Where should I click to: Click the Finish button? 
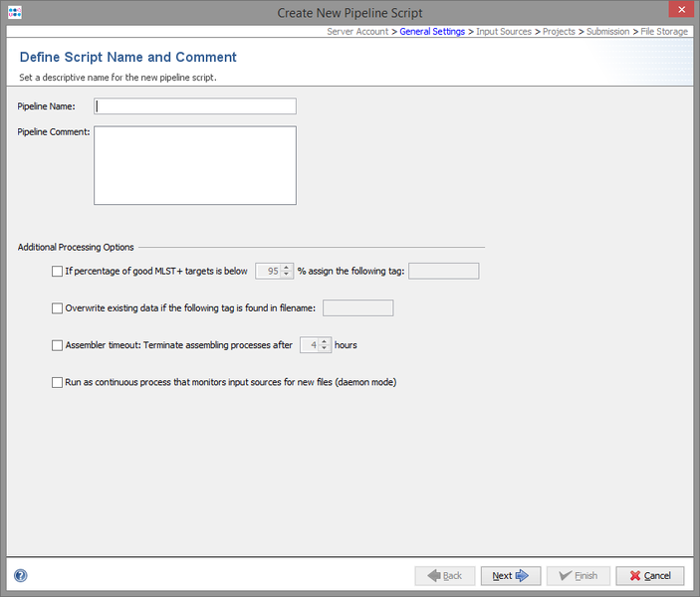coord(579,576)
